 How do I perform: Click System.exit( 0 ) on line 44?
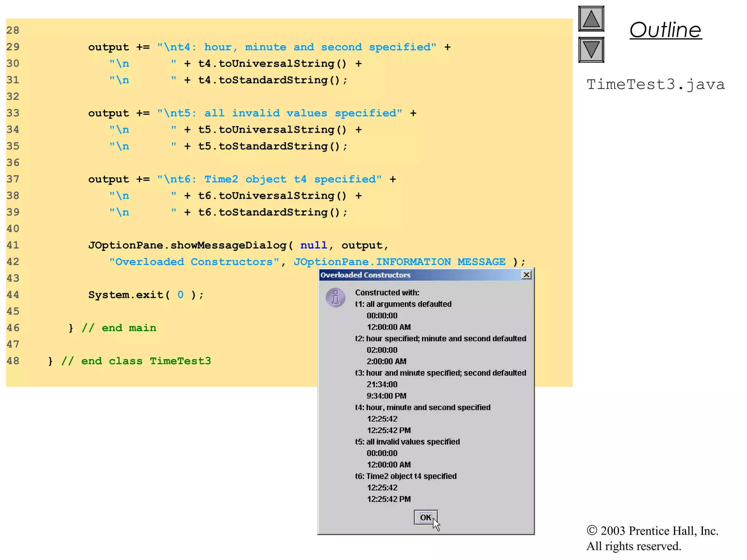[143, 295]
